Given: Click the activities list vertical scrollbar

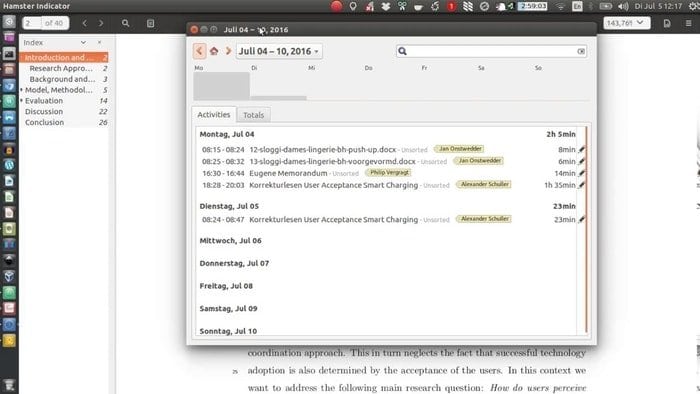Looking at the screenshot, I should (x=586, y=230).
